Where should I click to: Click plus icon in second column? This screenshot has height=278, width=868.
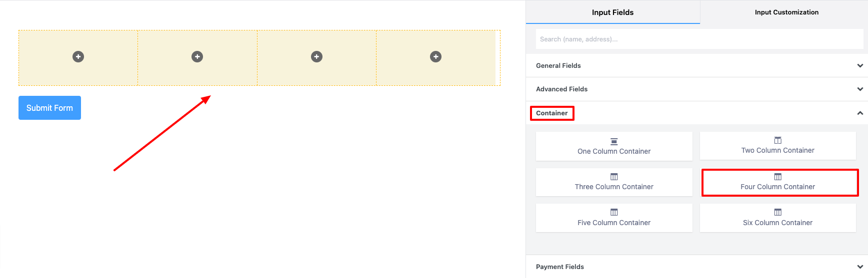(197, 57)
